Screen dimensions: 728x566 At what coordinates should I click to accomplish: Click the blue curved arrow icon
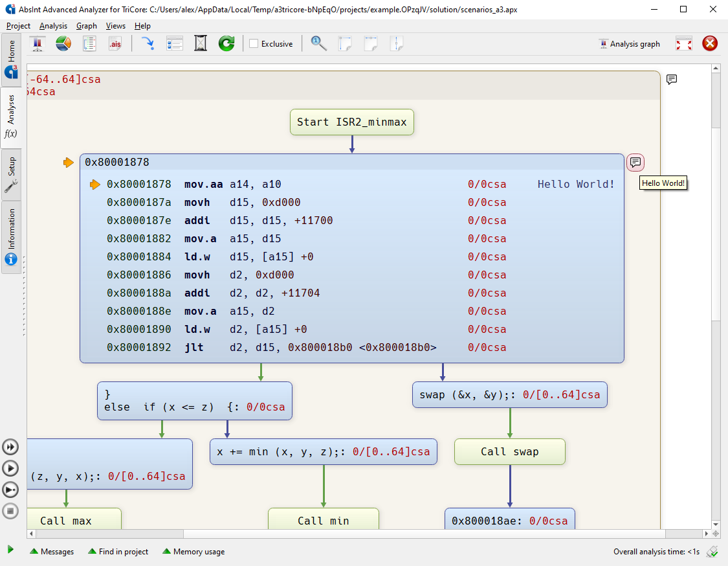point(148,43)
